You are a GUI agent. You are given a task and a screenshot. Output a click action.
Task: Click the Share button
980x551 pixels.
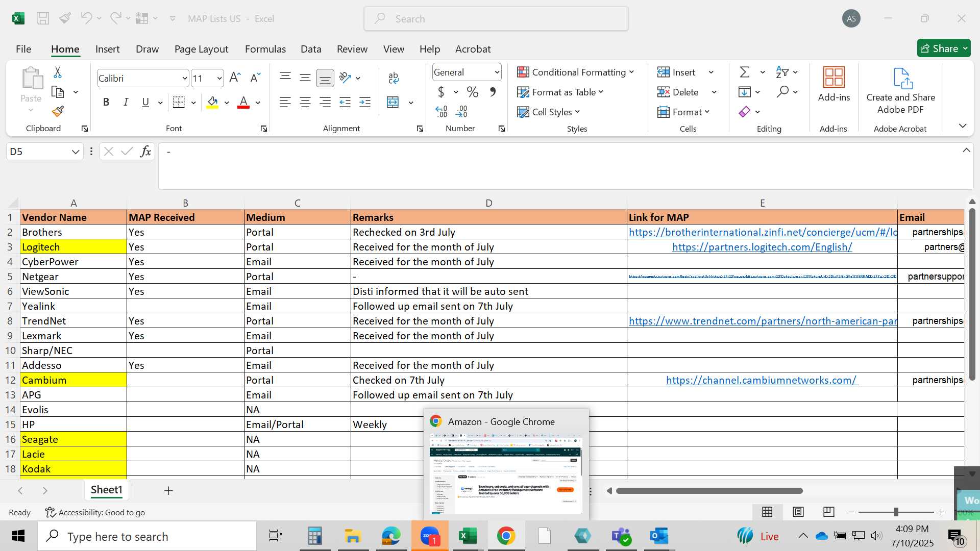[x=944, y=48]
